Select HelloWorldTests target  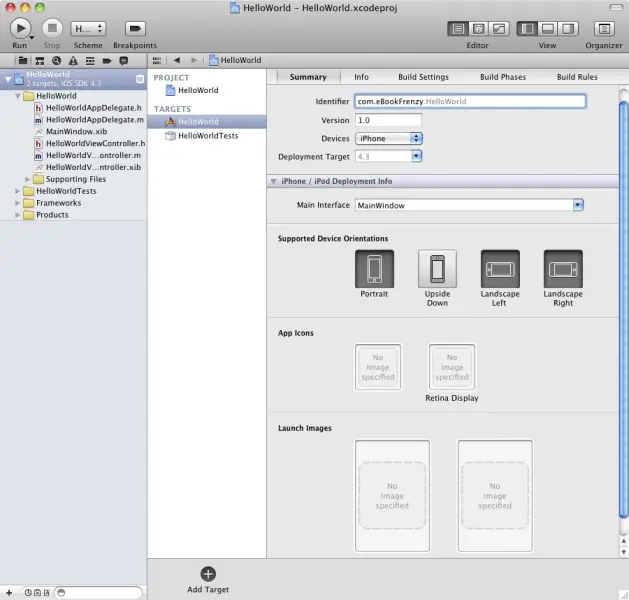207,135
